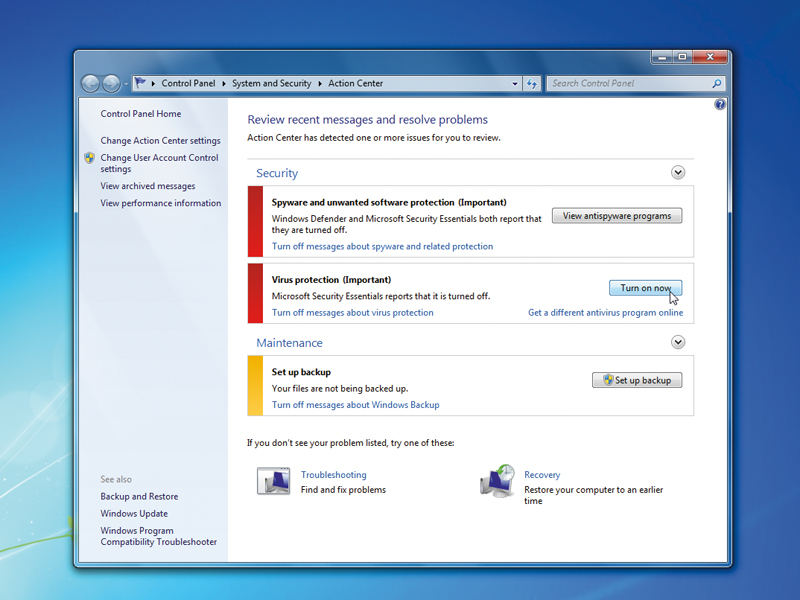Viewport: 800px width, 600px height.
Task: Maximize the Action Center window
Action: [x=683, y=57]
